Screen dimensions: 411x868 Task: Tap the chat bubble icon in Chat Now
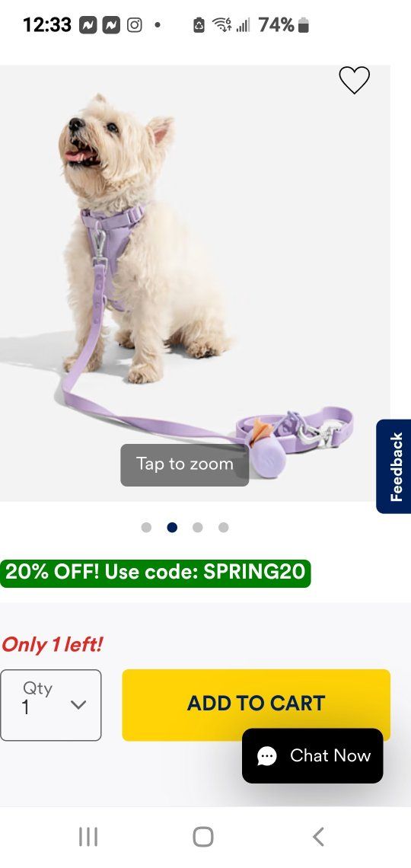pos(267,755)
